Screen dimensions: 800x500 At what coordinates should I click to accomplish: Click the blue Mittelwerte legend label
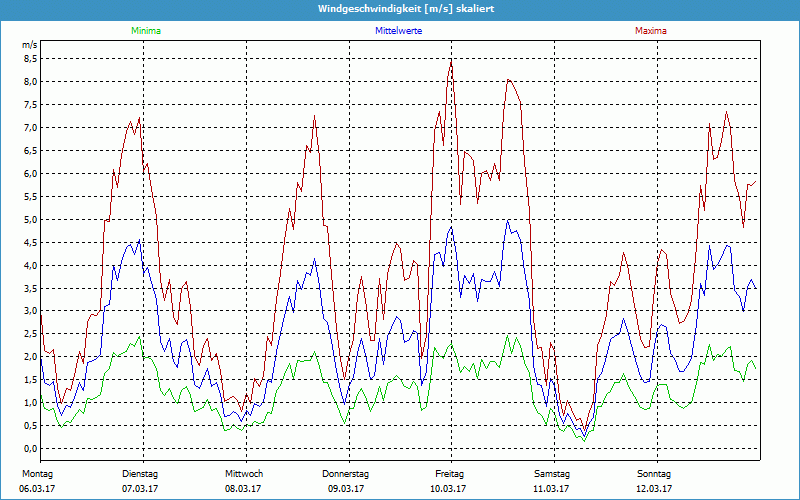coord(398,31)
